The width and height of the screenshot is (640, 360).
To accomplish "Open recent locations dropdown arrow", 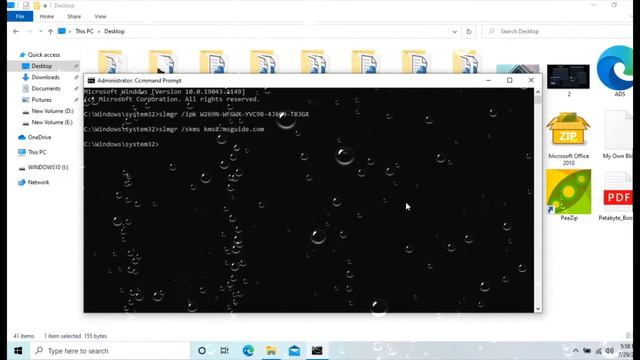I will [x=40, y=31].
